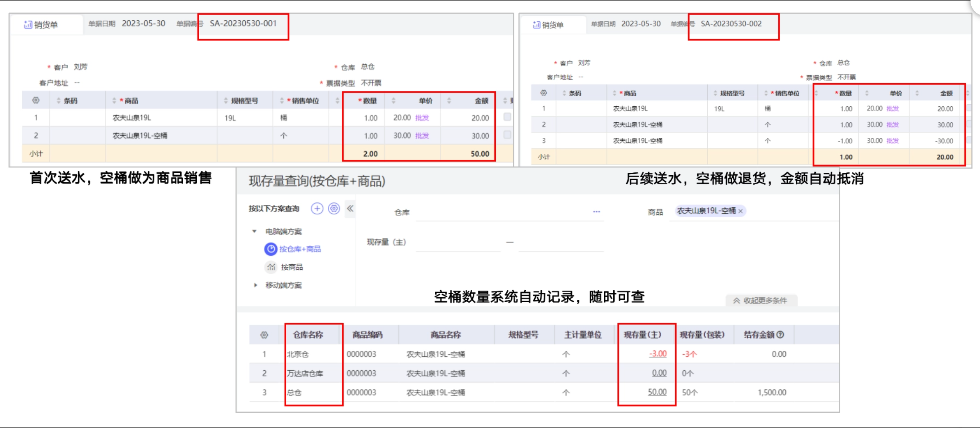Tick checkbox on 农夫山泉19L-空桶 row in first order
The width and height of the screenshot is (980, 428).
(x=507, y=135)
